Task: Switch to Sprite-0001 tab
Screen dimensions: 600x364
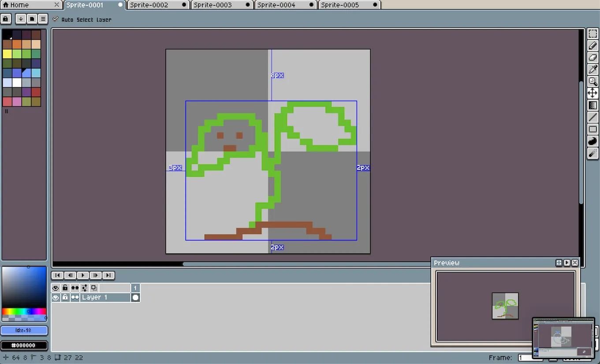Action: (x=95, y=5)
